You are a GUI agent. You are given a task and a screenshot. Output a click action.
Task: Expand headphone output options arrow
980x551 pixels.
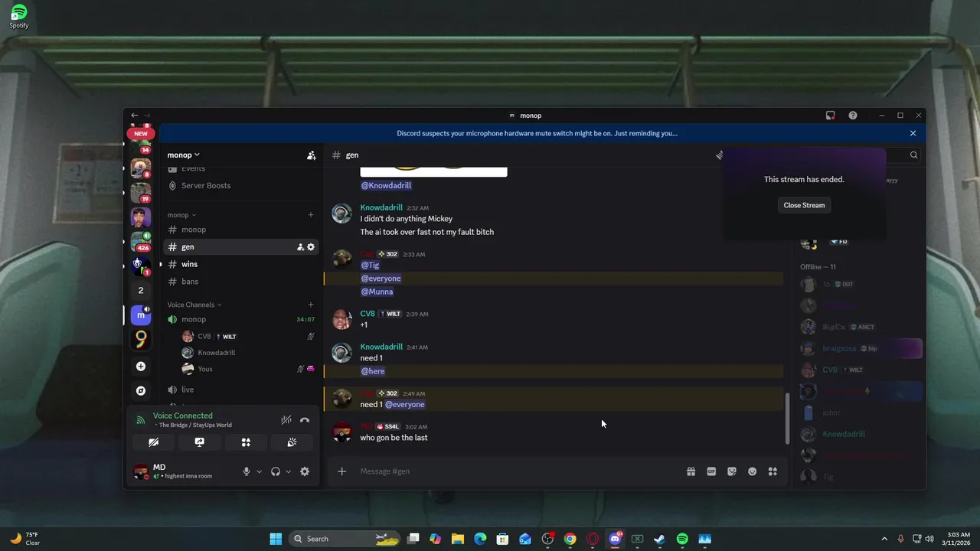tap(288, 471)
